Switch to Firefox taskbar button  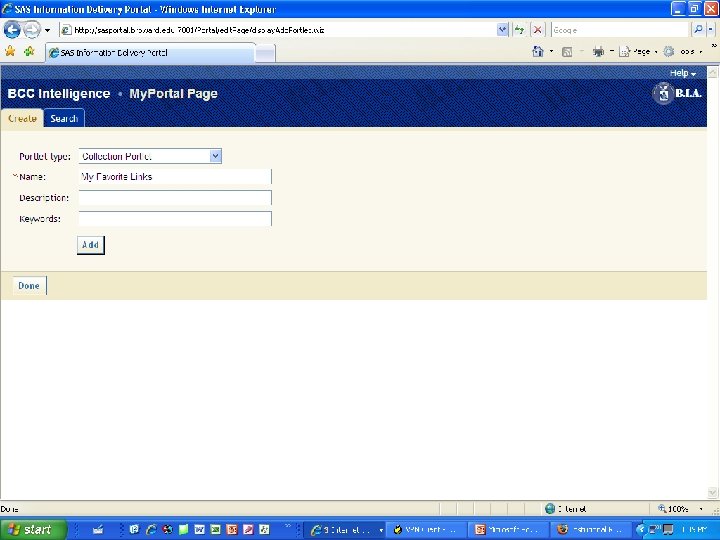tap(591, 530)
